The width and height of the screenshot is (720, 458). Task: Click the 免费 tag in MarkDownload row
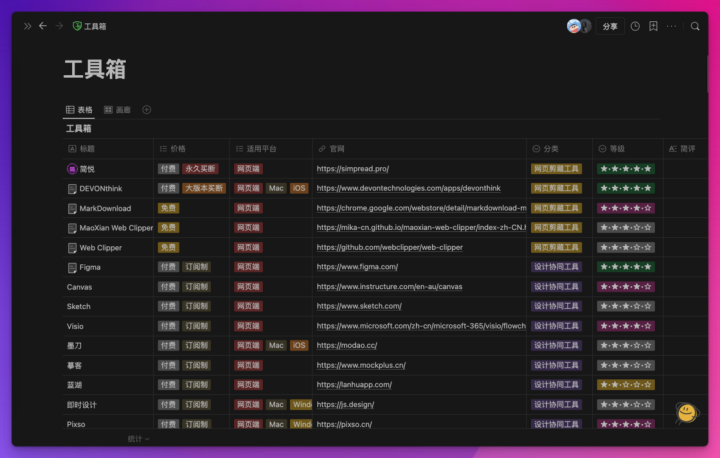(168, 208)
